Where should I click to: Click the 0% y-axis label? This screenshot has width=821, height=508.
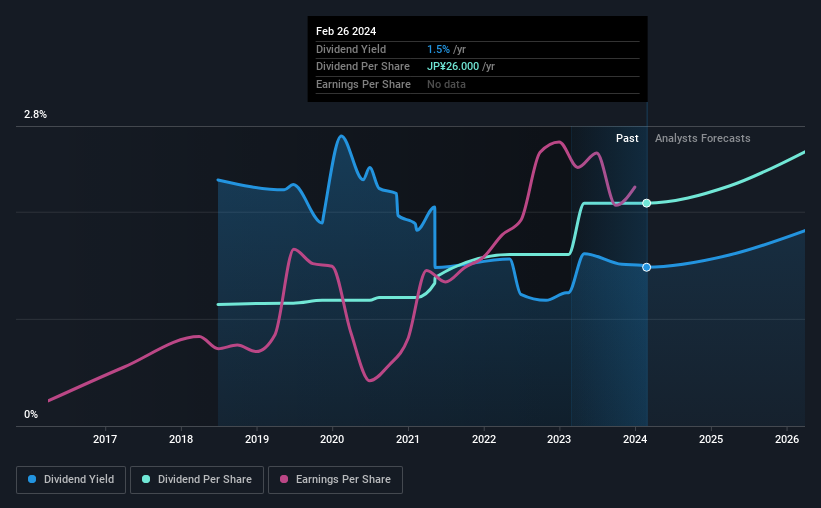[x=31, y=415]
